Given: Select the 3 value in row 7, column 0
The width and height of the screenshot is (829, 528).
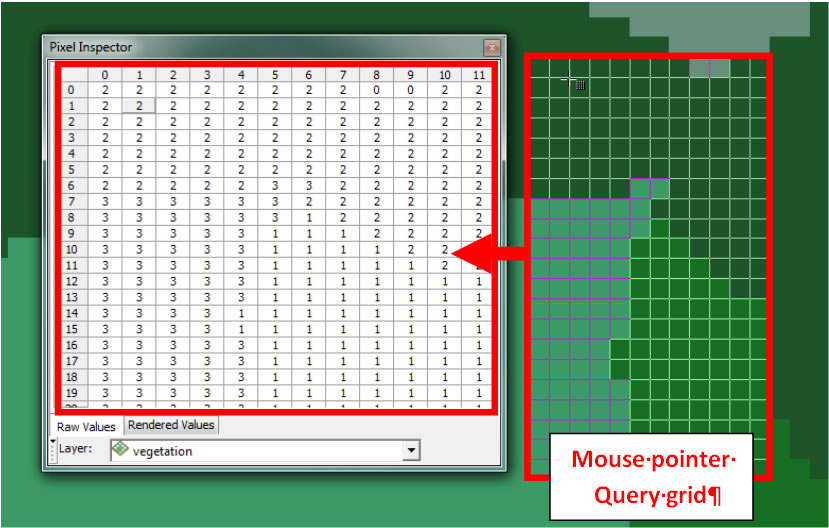Looking at the screenshot, I should (105, 201).
